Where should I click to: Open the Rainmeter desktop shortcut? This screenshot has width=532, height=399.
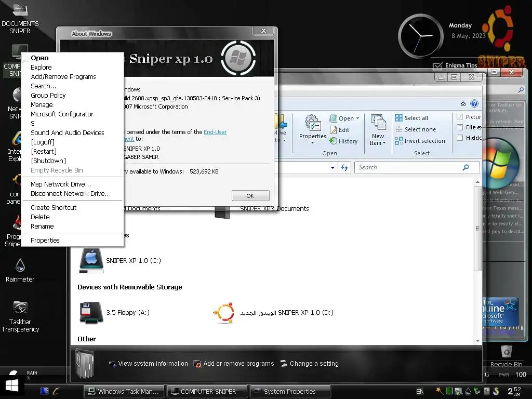[x=20, y=270]
